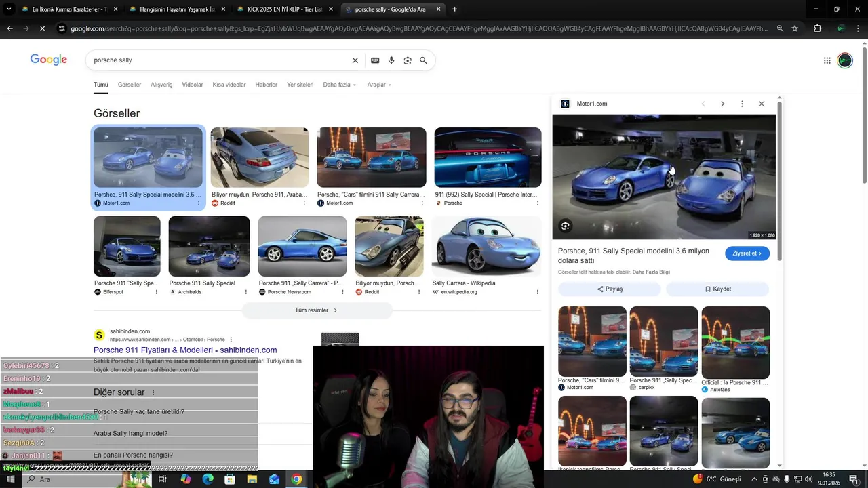The height and width of the screenshot is (488, 868).
Task: Open File Explorer from the taskbar
Action: pos(252,479)
